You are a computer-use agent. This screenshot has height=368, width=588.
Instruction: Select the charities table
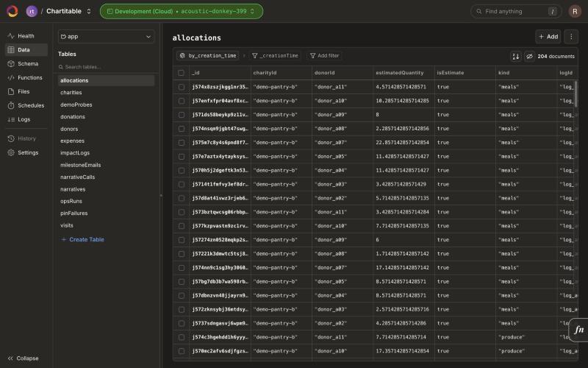tap(106, 93)
